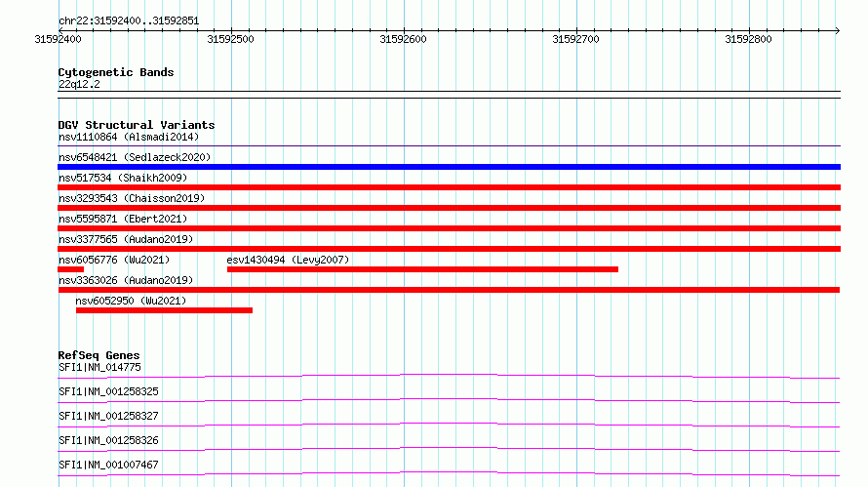This screenshot has width=868, height=487.
Task: Click the red bar of nsv517534
Action: [x=449, y=187]
